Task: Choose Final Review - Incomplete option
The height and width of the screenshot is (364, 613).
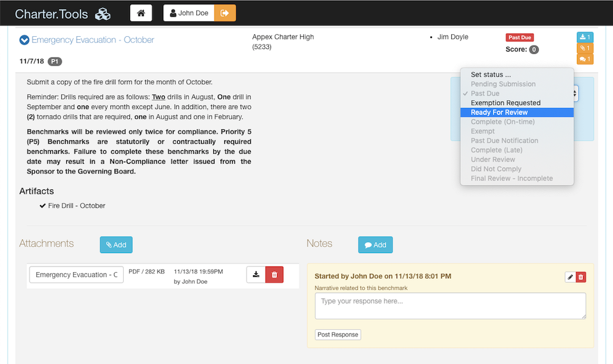Action: (x=517, y=178)
